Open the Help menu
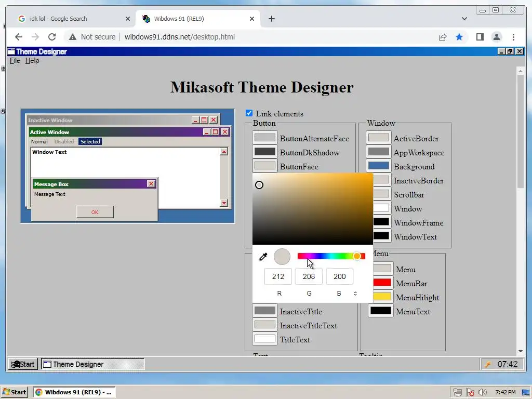The height and width of the screenshot is (399, 532). (32, 60)
